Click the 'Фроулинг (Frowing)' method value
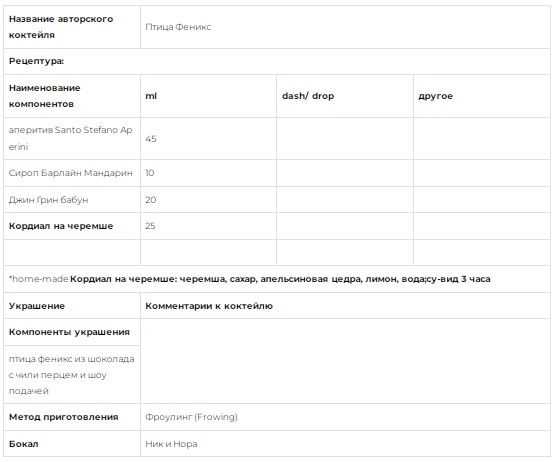The height and width of the screenshot is (462, 554). click(191, 417)
